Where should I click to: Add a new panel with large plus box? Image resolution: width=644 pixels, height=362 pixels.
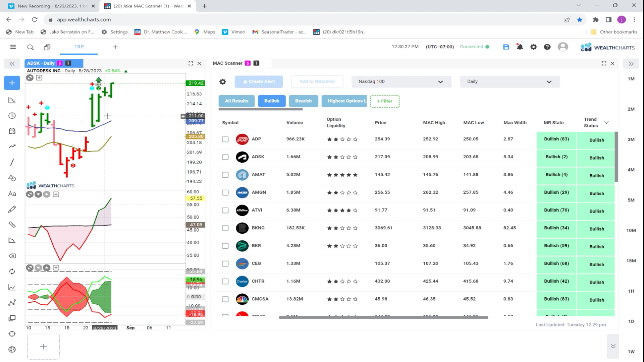click(x=43, y=347)
